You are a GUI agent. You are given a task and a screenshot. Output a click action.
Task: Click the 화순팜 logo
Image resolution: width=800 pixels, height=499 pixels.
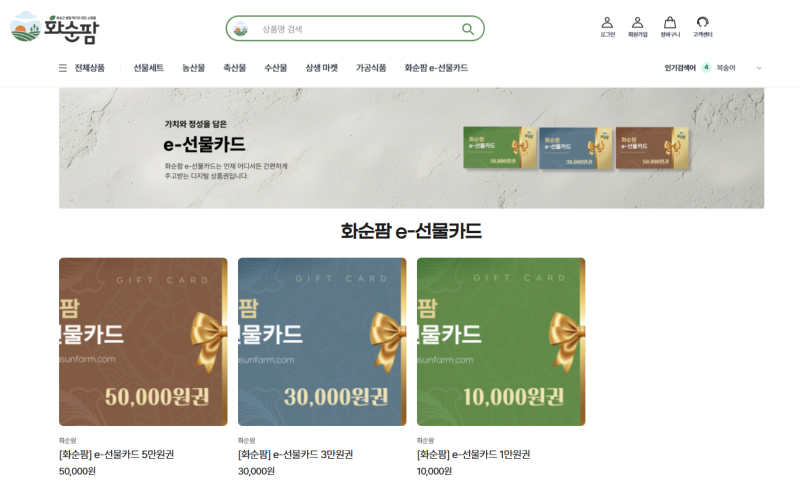click(x=54, y=28)
